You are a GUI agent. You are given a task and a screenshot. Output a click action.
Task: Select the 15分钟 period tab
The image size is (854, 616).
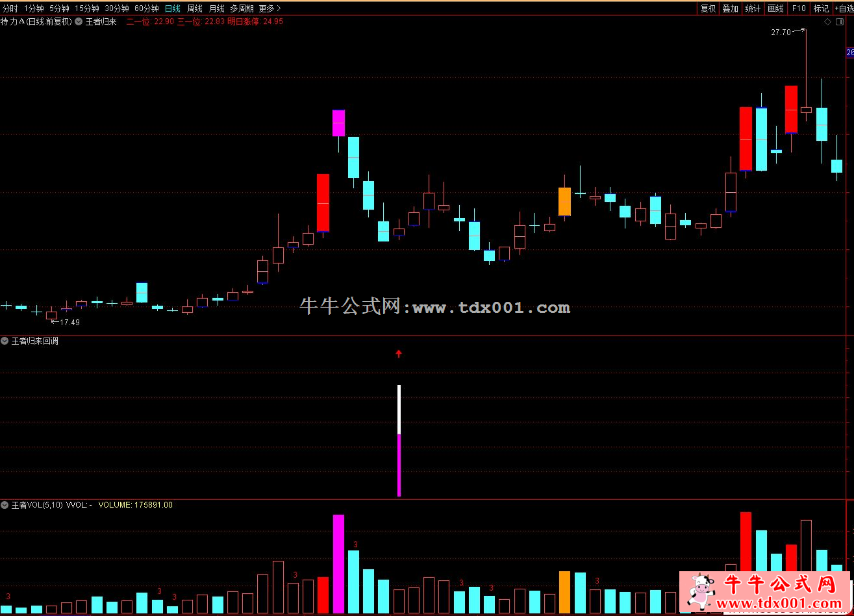pyautogui.click(x=86, y=8)
